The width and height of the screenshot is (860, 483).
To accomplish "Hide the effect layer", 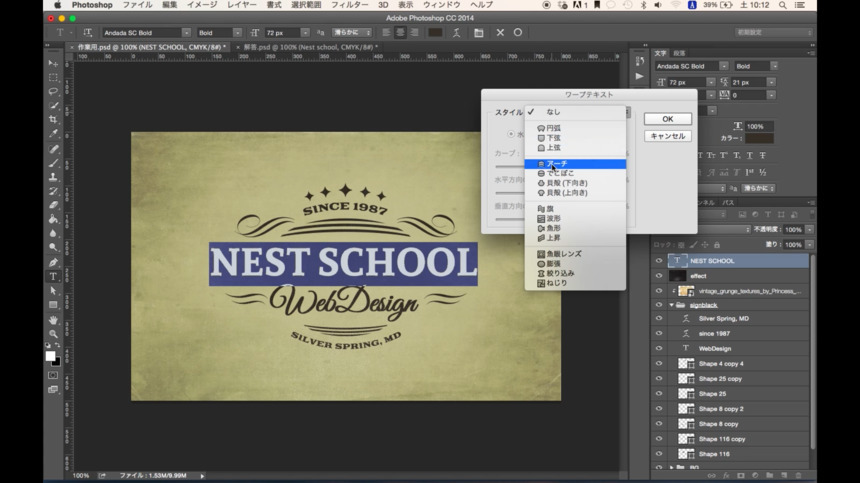I will (659, 276).
